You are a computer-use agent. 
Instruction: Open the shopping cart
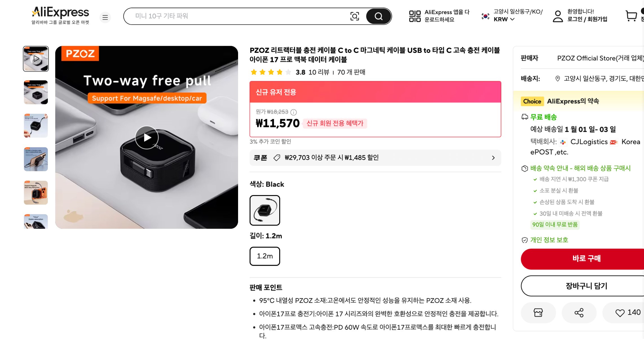point(631,16)
